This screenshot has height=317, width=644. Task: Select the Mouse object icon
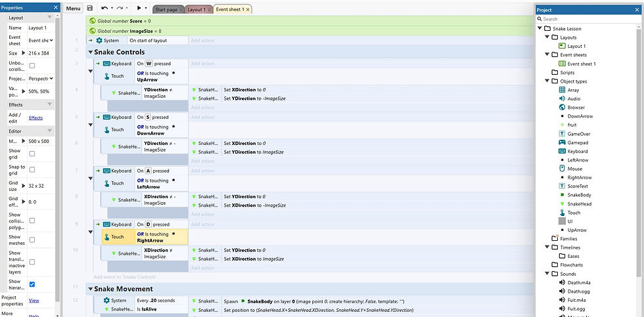[563, 169]
